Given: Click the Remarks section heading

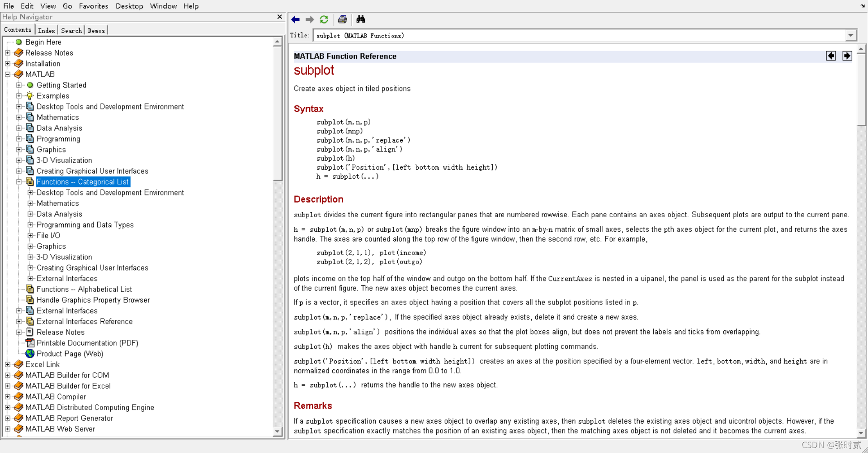Looking at the screenshot, I should coord(313,405).
